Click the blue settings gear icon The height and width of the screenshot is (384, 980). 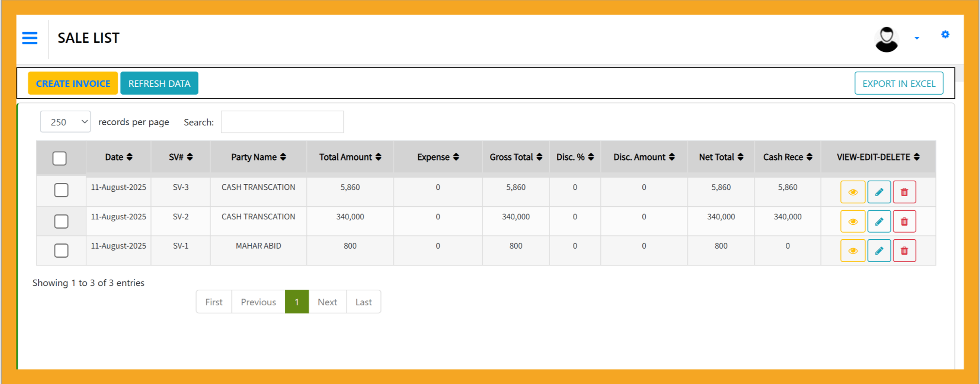[945, 34]
